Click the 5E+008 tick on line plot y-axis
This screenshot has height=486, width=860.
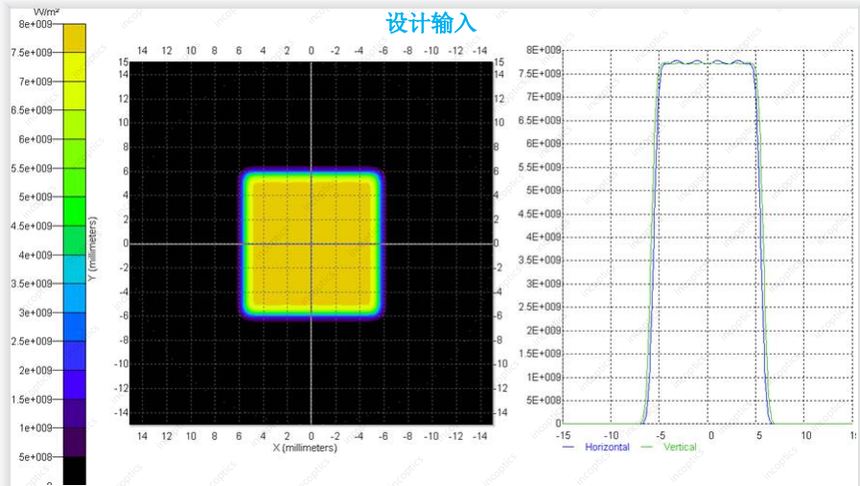click(x=544, y=401)
